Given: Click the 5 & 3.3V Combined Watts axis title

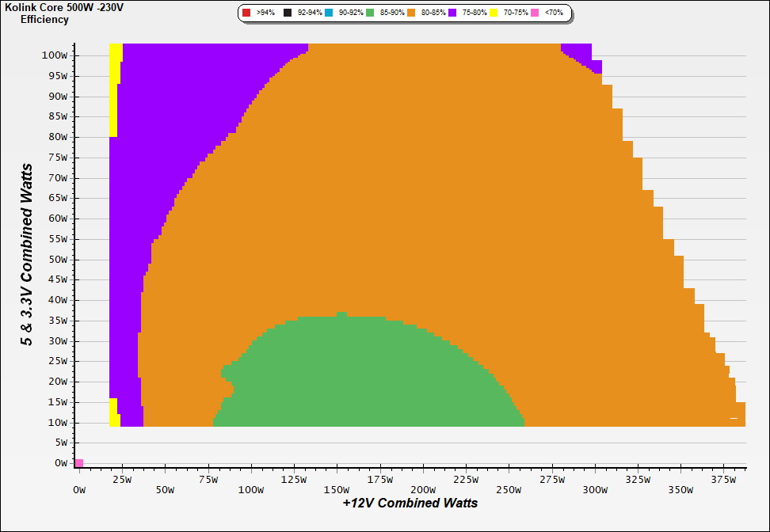Looking at the screenshot, I should pyautogui.click(x=27, y=254).
